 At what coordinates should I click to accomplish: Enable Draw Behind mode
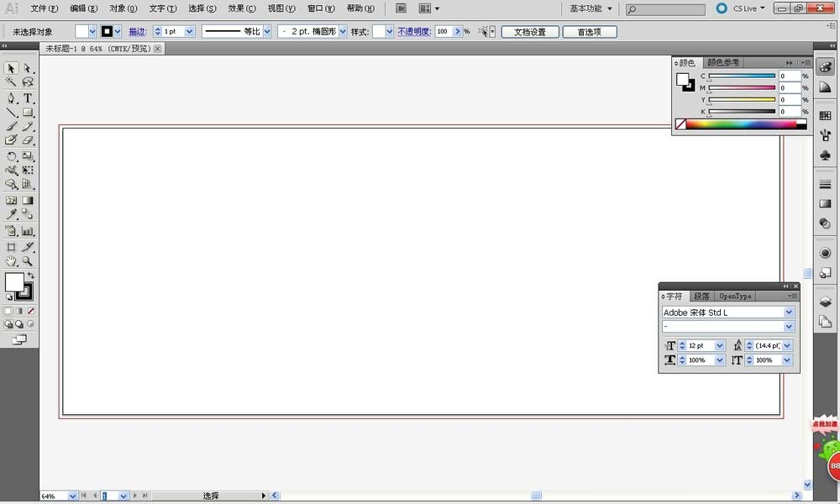pyautogui.click(x=19, y=324)
